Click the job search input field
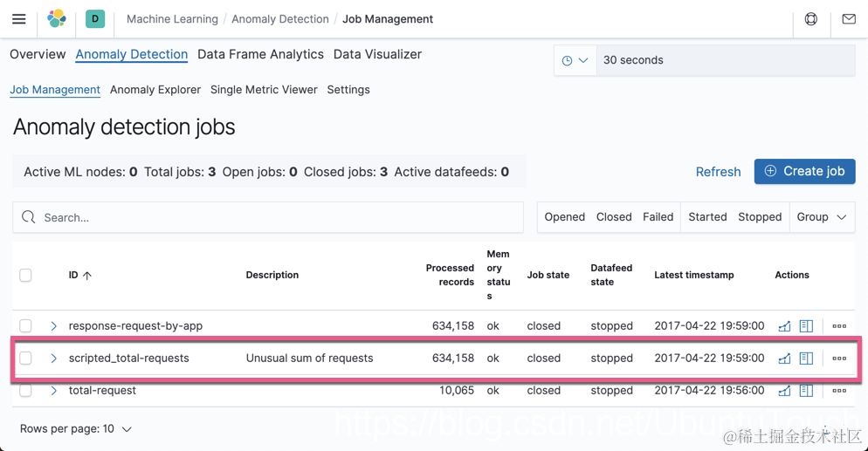The image size is (868, 451). pos(271,217)
